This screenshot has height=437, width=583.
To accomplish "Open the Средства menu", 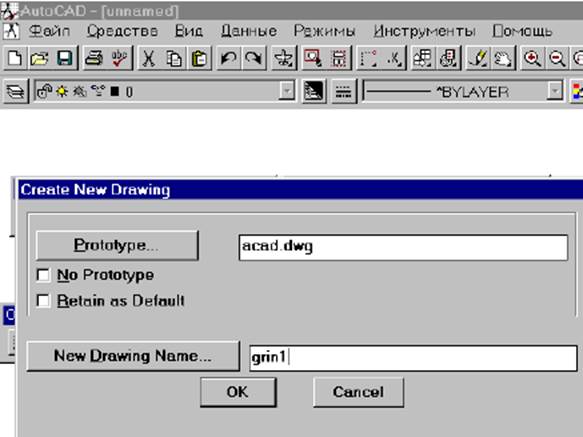I will pyautogui.click(x=122, y=31).
